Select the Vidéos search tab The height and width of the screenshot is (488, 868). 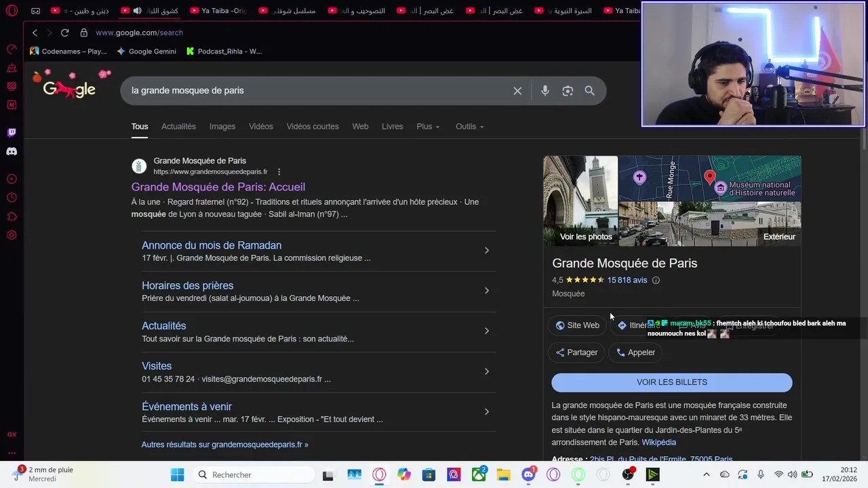[261, 127]
